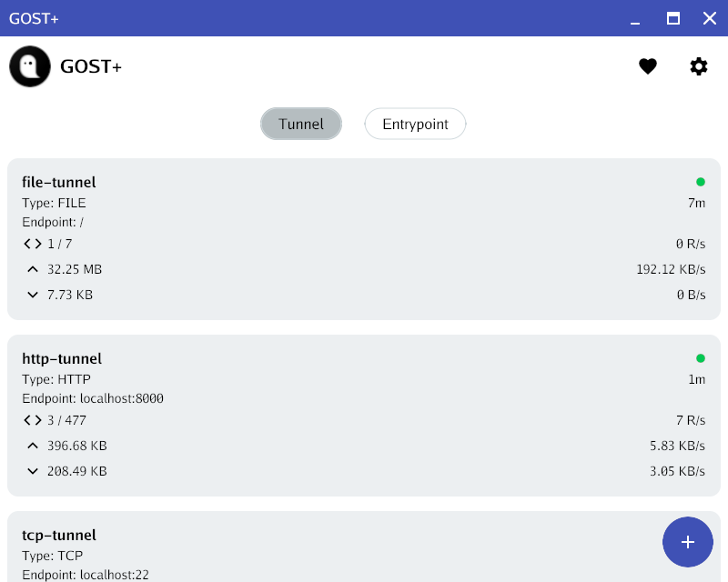Open the file-tunnel card title

pos(59,182)
